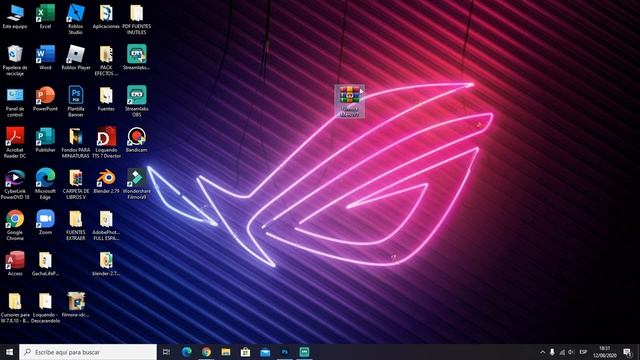Select the PACK EFECTOS folder
The width and height of the screenshot is (640, 360).
coord(106,60)
